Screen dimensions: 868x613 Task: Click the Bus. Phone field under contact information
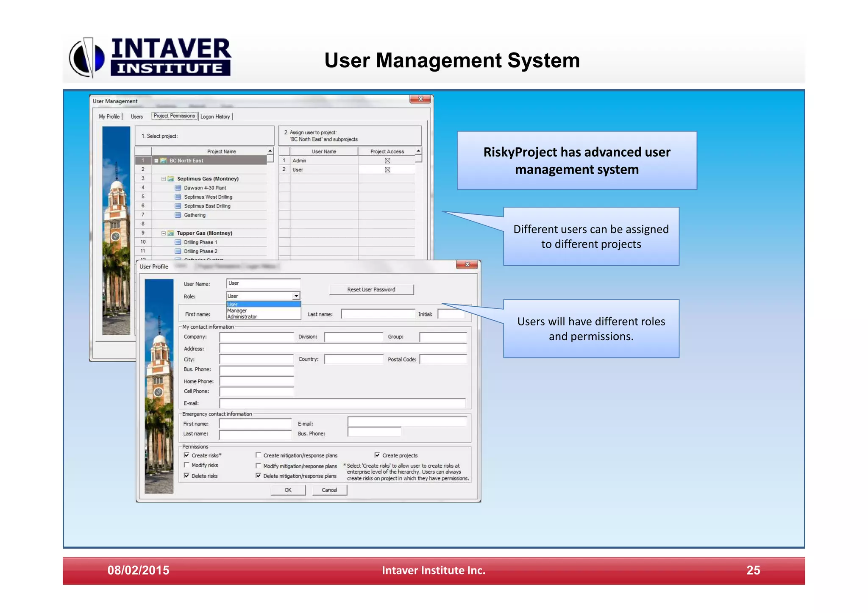pyautogui.click(x=256, y=371)
